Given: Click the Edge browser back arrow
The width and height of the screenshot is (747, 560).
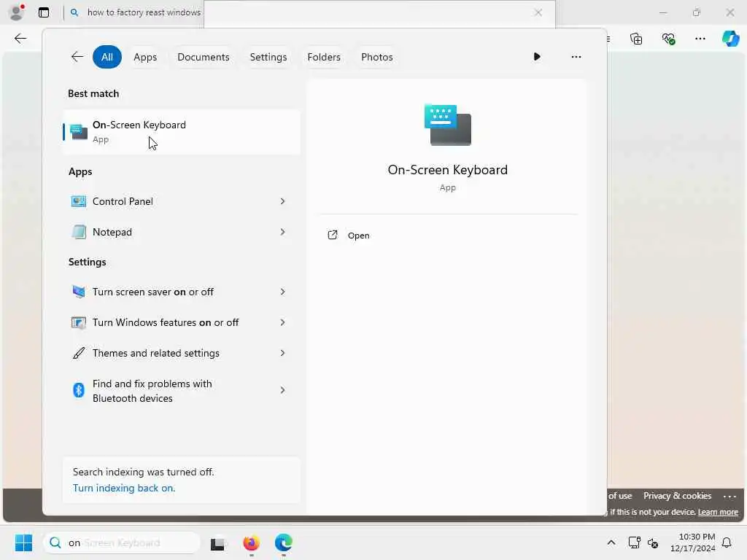Looking at the screenshot, I should point(20,39).
